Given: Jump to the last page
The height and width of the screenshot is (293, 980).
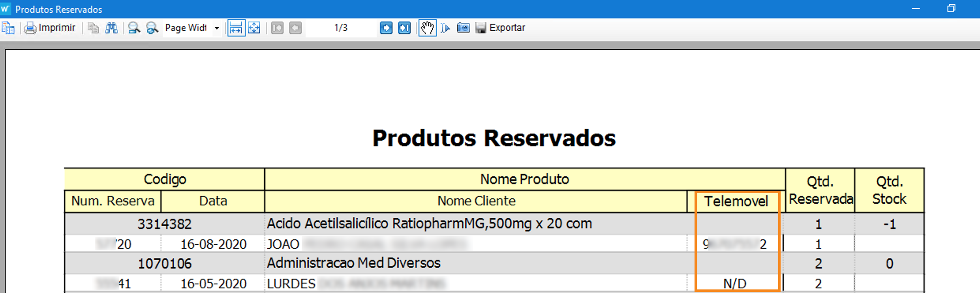Looking at the screenshot, I should 404,28.
